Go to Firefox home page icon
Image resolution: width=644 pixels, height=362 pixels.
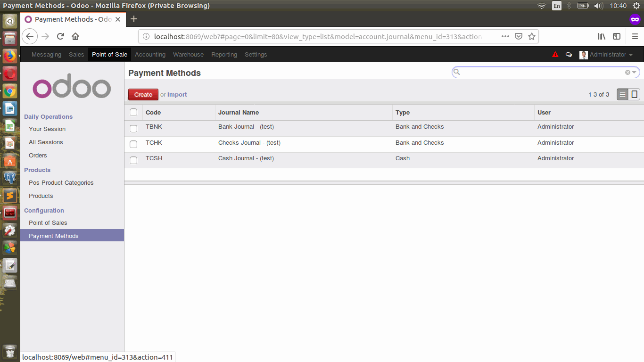[x=75, y=36]
